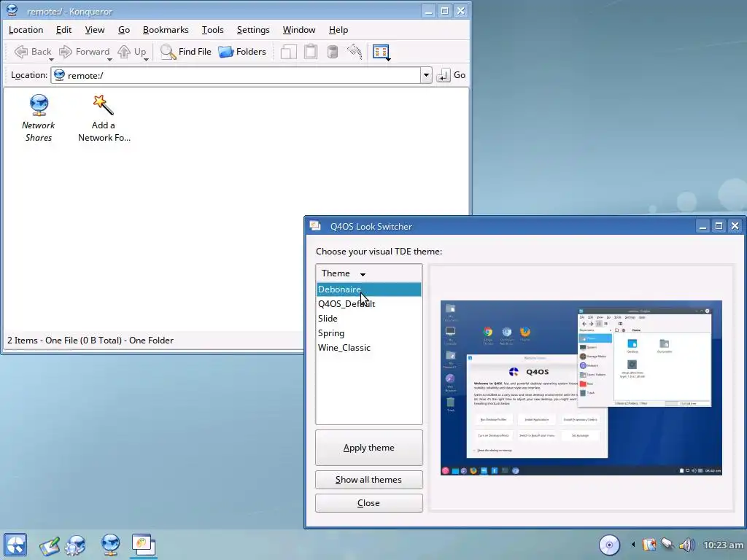The width and height of the screenshot is (747, 560).
Task: Open the Back history dropdown arrow
Action: (51, 60)
